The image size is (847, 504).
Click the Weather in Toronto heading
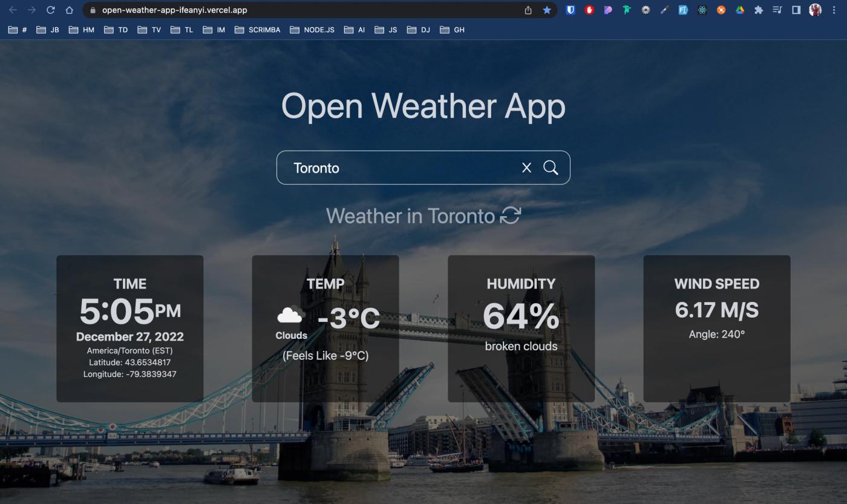click(x=410, y=216)
